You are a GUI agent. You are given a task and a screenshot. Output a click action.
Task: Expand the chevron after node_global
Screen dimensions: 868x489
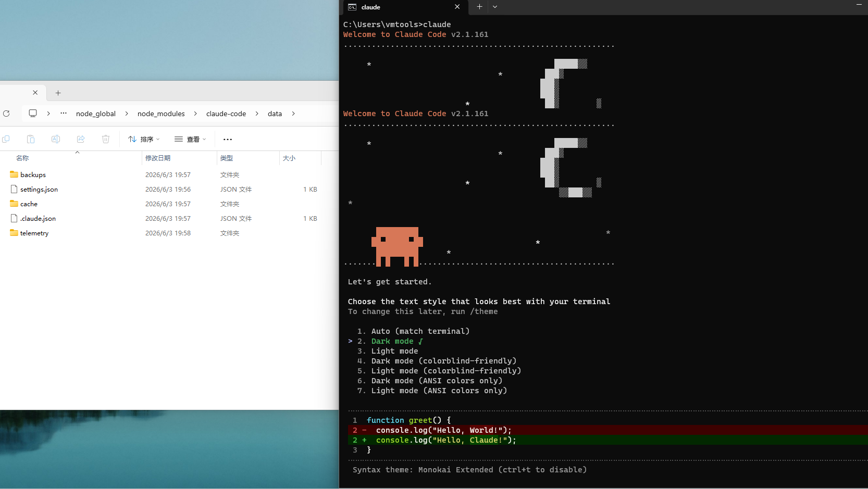pos(127,114)
